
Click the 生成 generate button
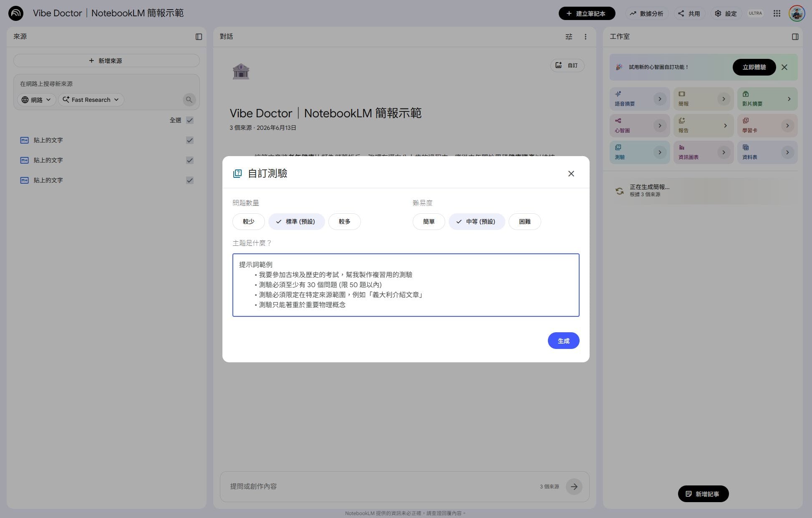tap(563, 341)
